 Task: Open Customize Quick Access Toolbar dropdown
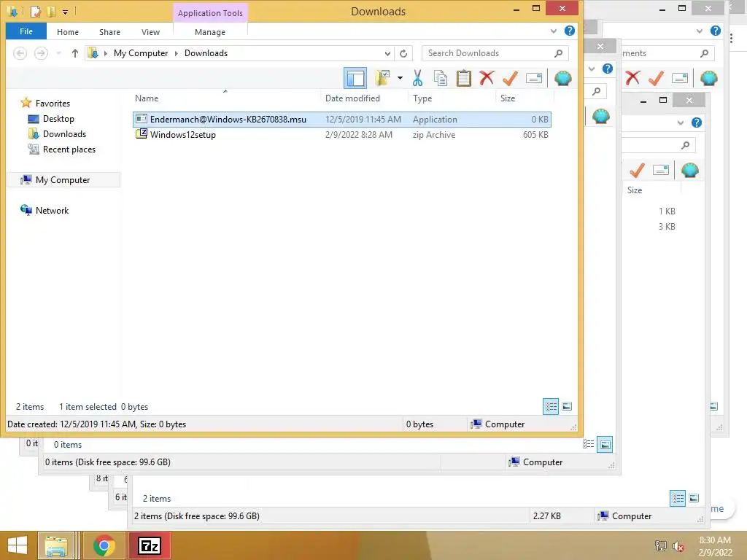point(65,12)
